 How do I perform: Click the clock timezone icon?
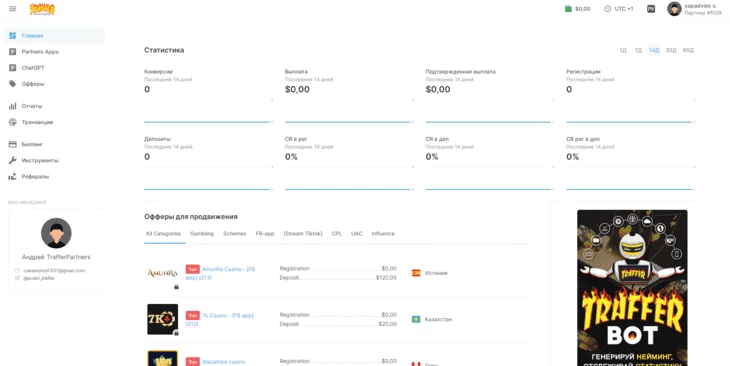pos(608,9)
